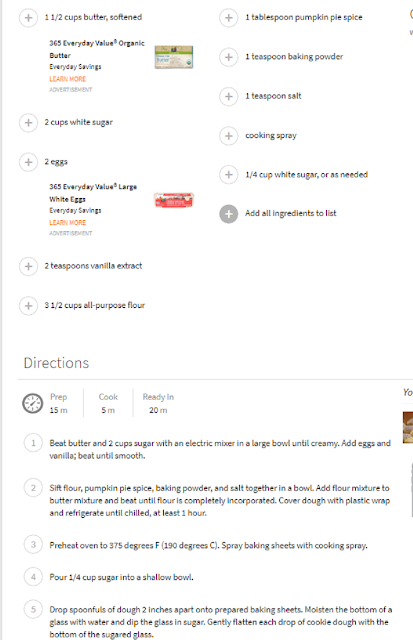
Task: Mark step 5 circle as done
Action: point(33,609)
